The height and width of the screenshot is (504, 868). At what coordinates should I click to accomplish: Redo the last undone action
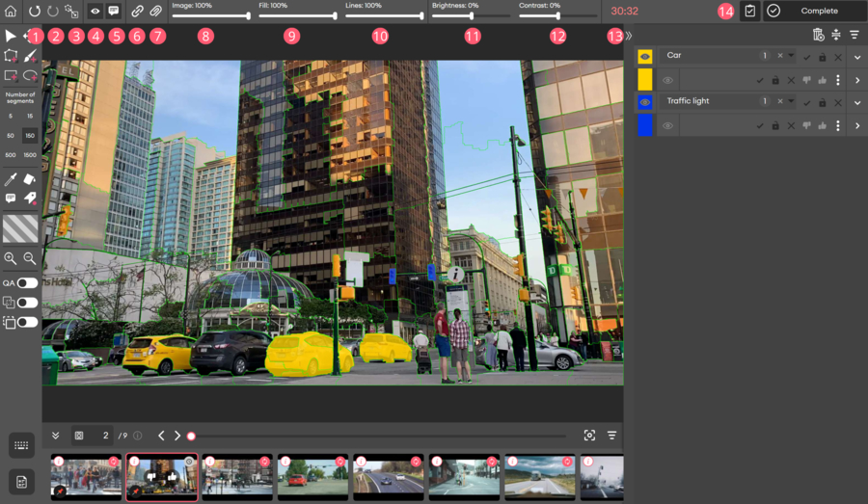pyautogui.click(x=53, y=11)
